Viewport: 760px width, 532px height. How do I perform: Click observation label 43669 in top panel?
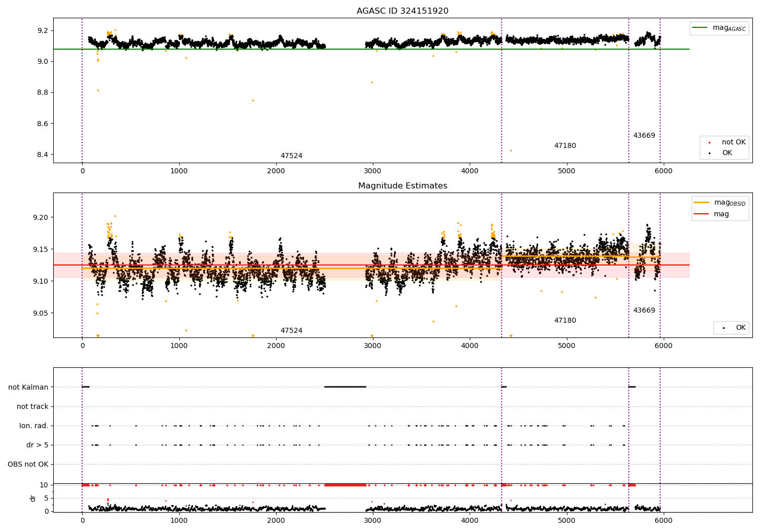644,136
